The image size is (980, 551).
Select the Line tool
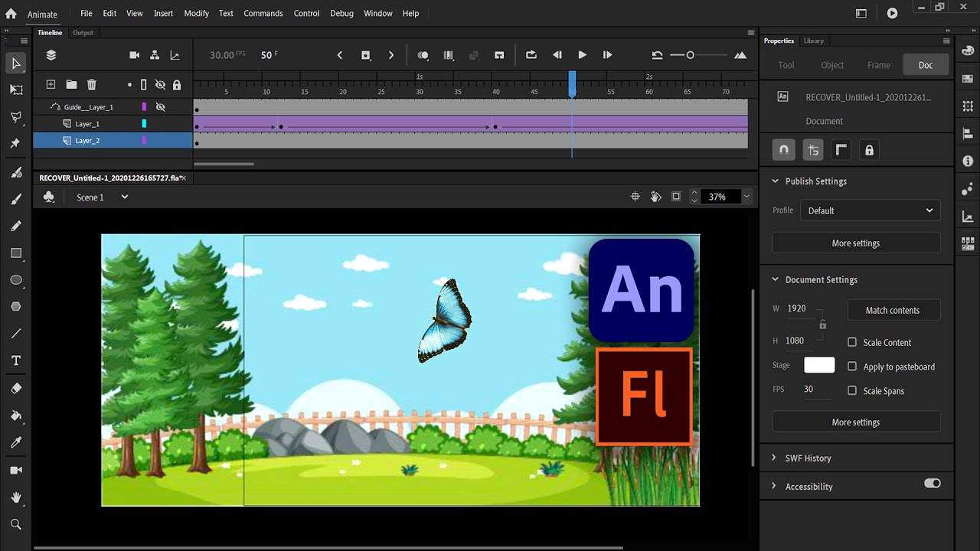pyautogui.click(x=16, y=334)
